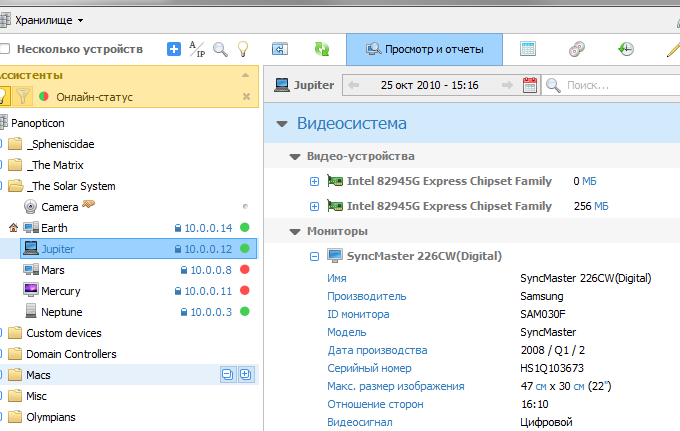The width and height of the screenshot is (680, 431).
Task: Open the table view tab icon
Action: point(528,49)
